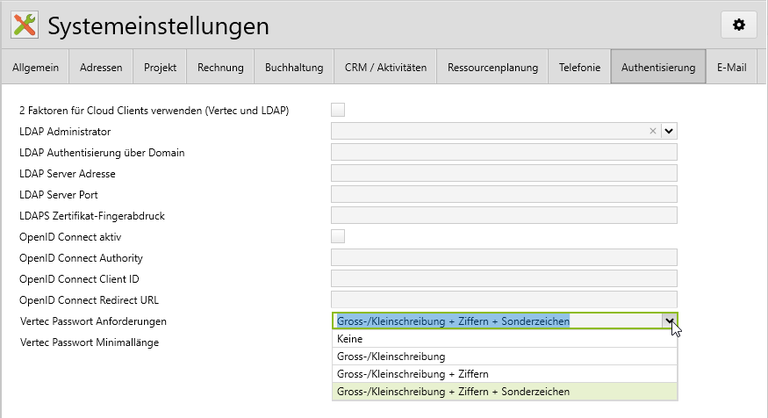
Task: Focus the LDAPS Zertifikat-Fingerabdruck field
Action: [504, 215]
